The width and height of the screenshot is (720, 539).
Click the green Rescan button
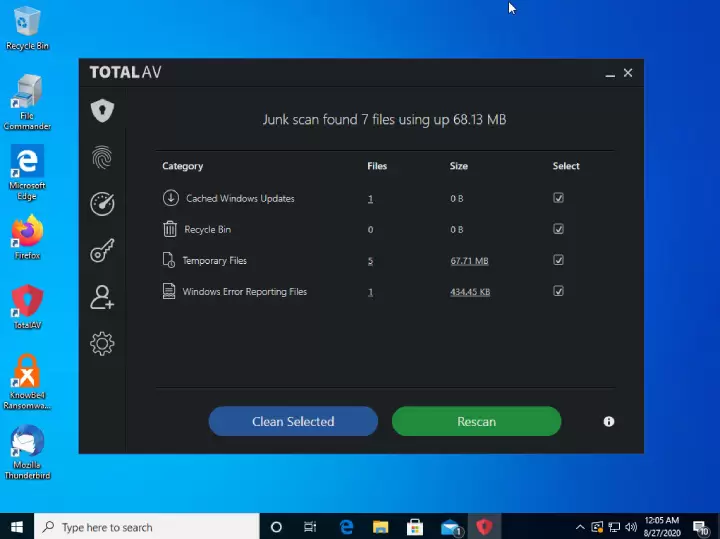pos(476,421)
